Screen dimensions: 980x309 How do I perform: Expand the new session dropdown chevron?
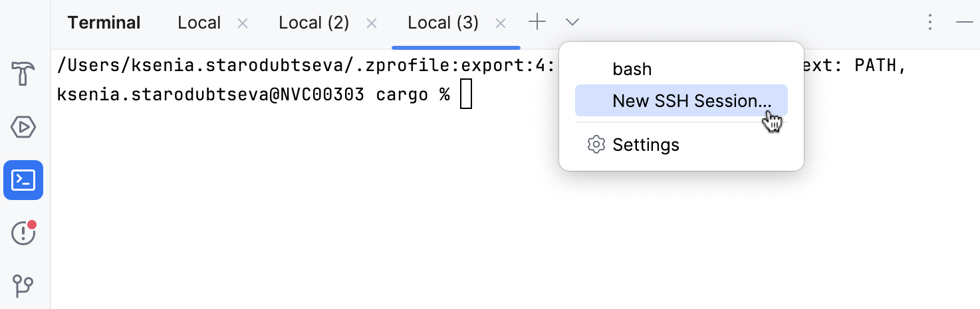(x=572, y=23)
